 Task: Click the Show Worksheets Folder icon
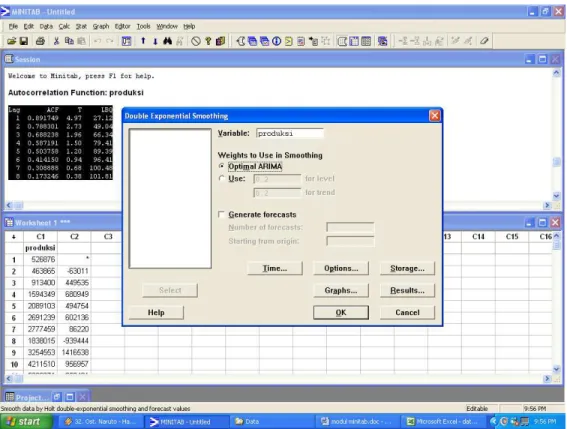(252, 41)
